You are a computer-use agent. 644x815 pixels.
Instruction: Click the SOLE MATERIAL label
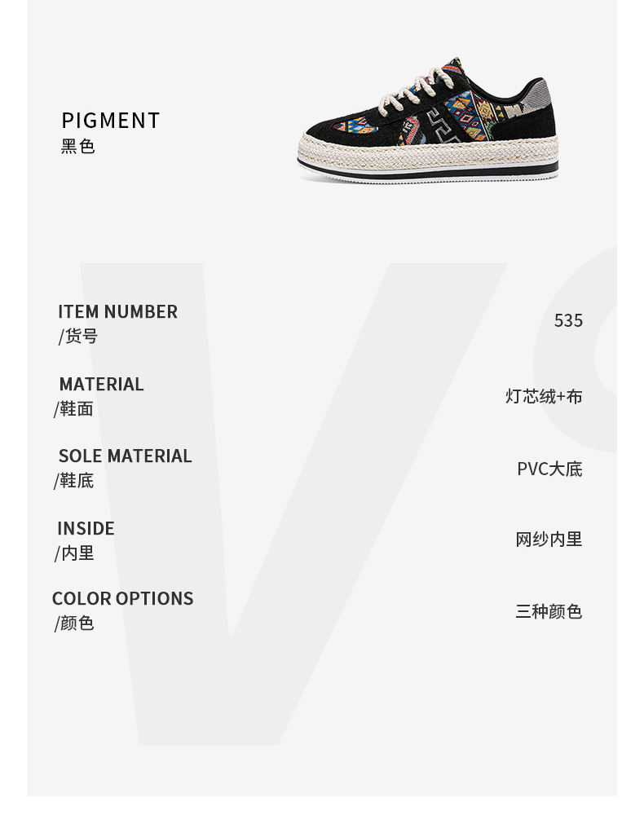pyautogui.click(x=125, y=456)
